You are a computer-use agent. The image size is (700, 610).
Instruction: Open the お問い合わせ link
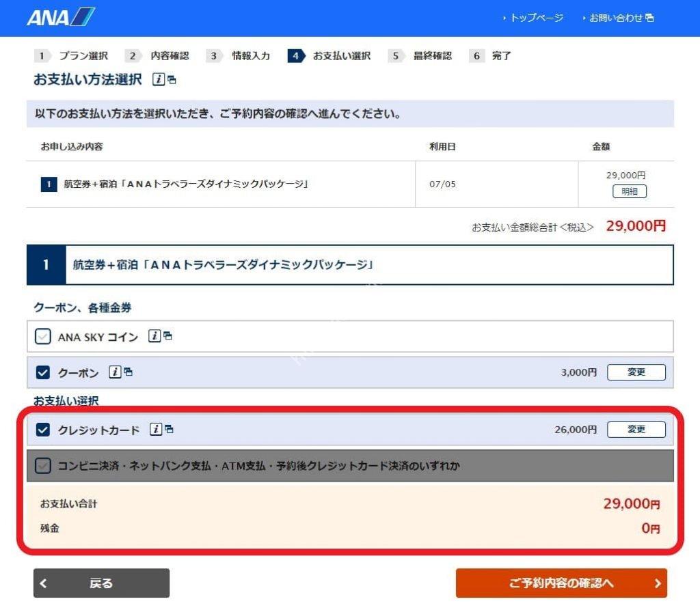tap(616, 18)
